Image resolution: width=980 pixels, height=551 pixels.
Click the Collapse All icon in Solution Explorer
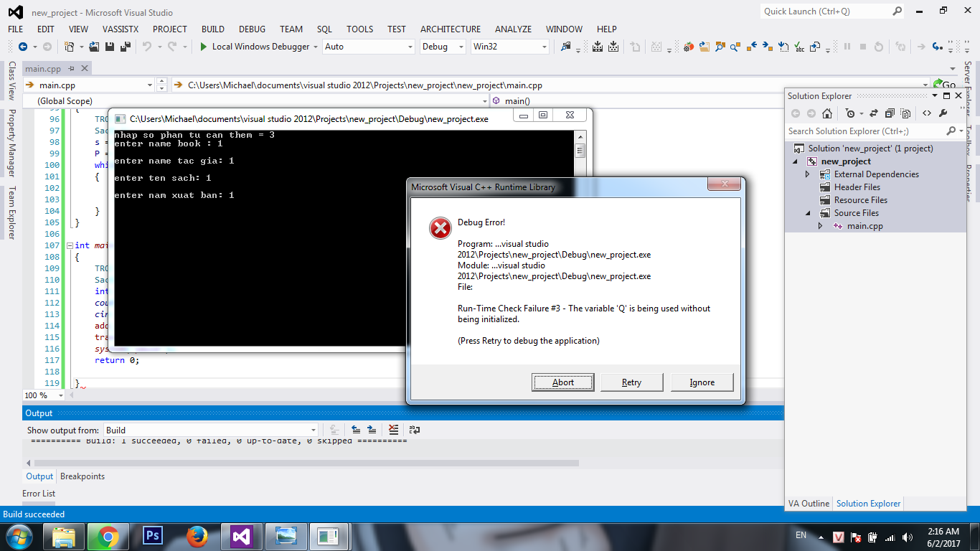(890, 113)
